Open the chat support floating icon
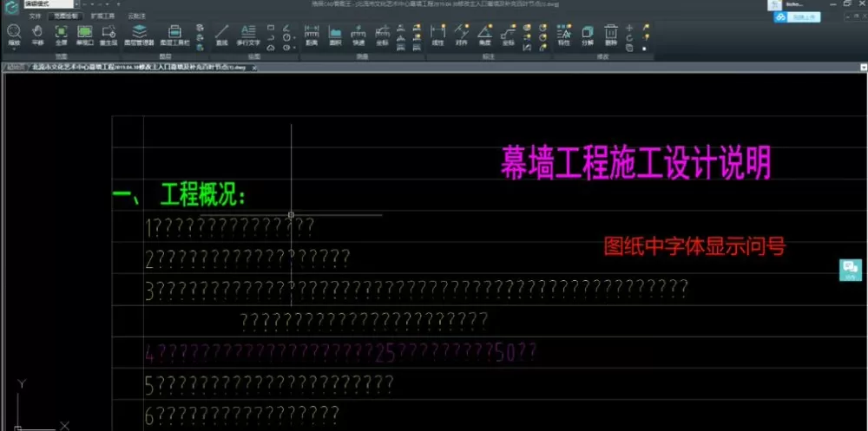The image size is (868, 431). (851, 270)
